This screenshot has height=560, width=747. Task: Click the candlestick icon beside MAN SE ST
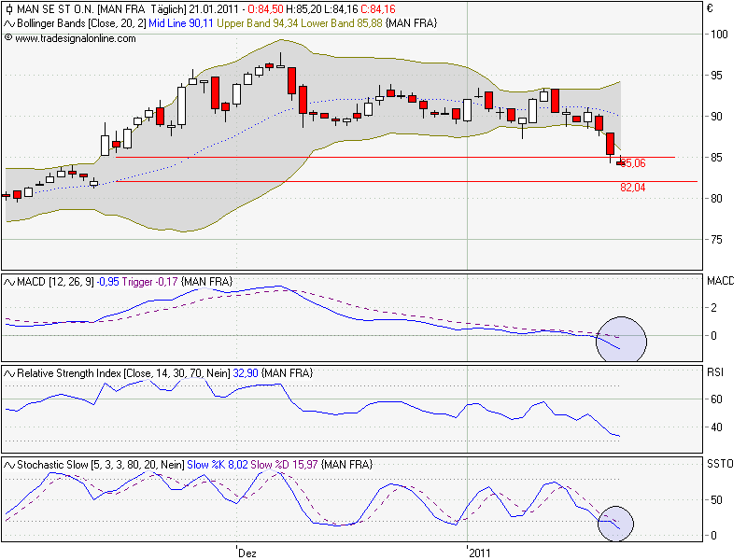8,9
